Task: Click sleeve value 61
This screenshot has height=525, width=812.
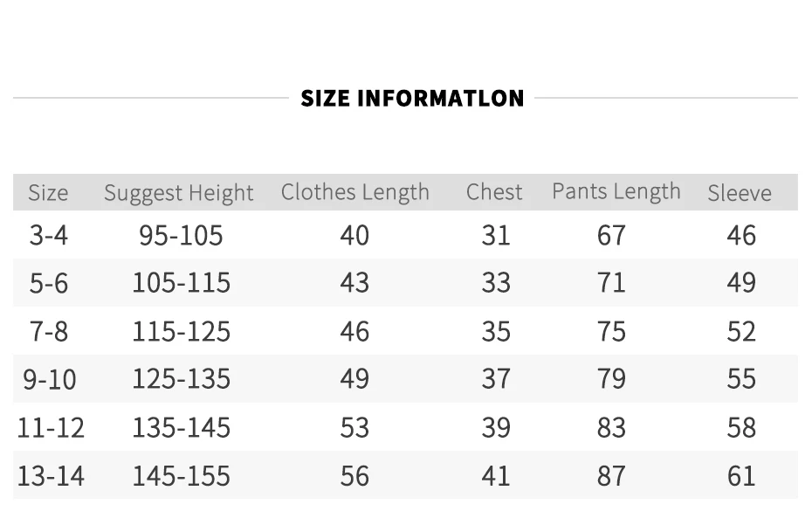Action: pyautogui.click(x=741, y=476)
